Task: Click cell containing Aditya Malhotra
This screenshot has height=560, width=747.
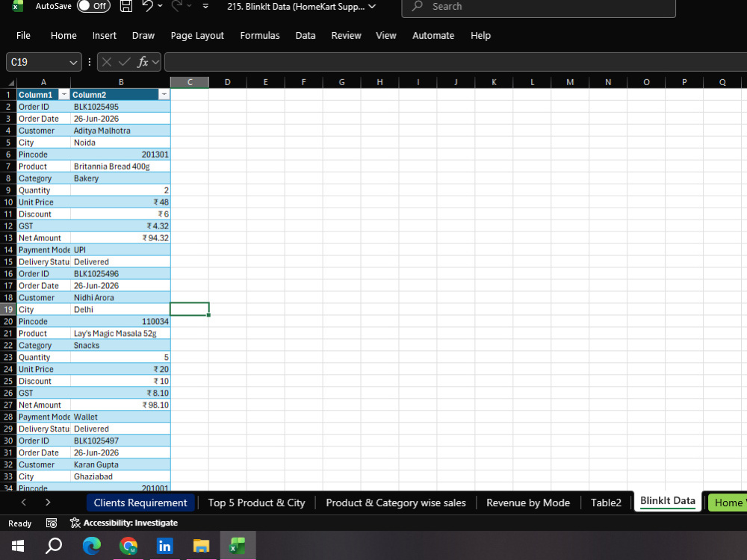Action: point(120,131)
